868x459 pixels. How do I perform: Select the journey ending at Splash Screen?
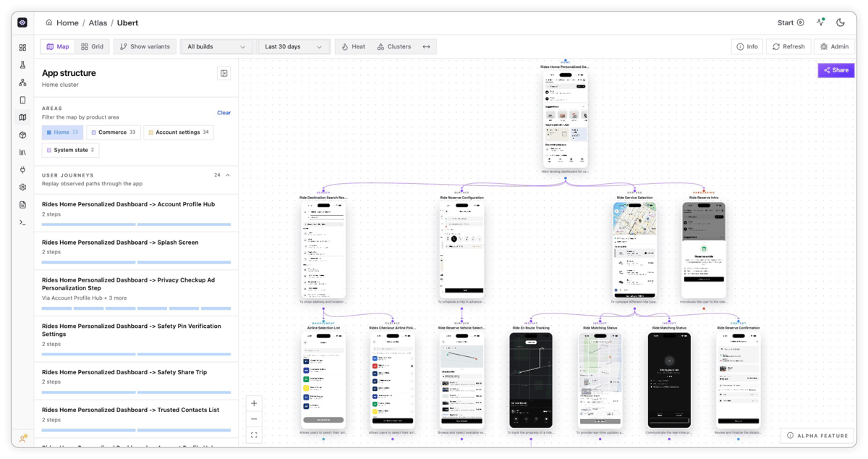point(137,250)
